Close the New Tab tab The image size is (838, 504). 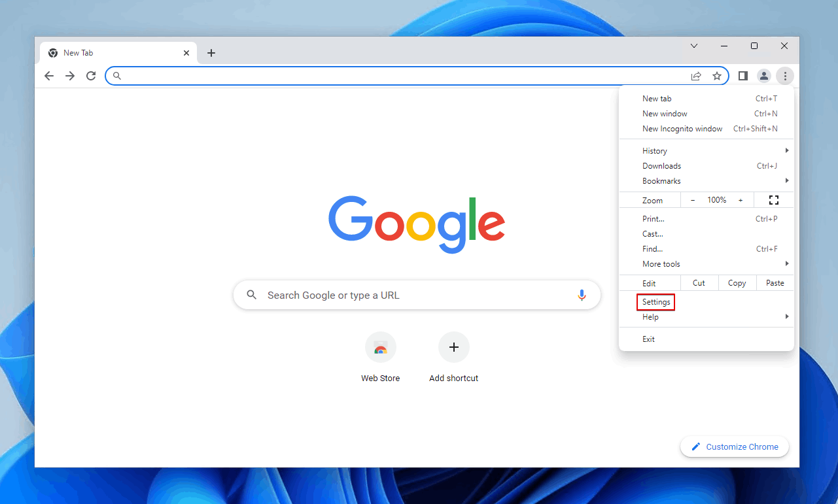tap(186, 53)
